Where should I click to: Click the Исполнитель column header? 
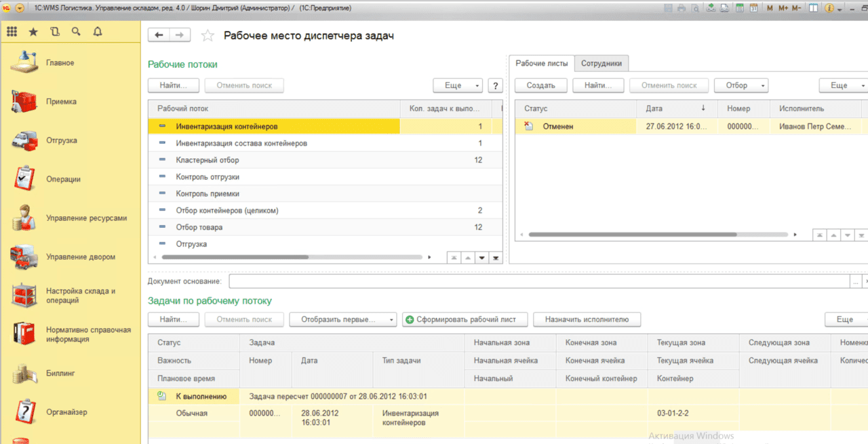click(x=816, y=108)
